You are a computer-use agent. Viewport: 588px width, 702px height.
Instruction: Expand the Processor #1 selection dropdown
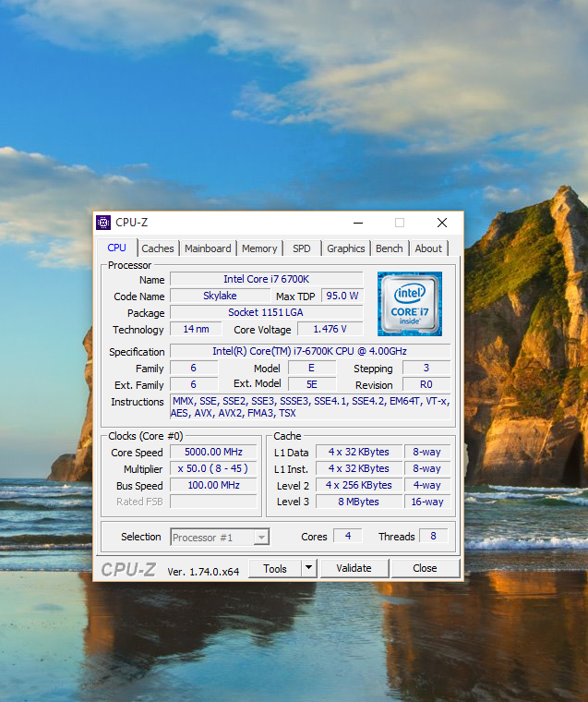261,537
